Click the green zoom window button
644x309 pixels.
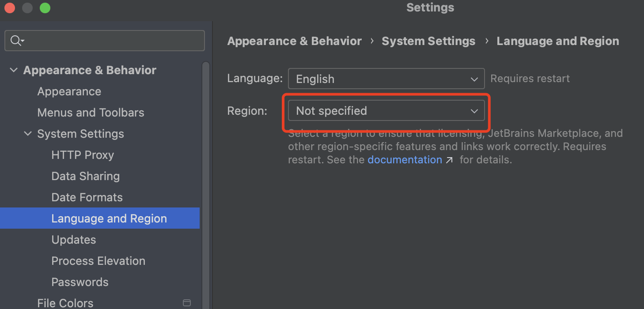pos(45,8)
